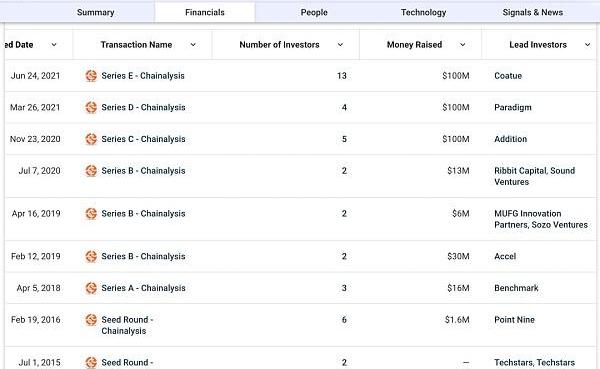This screenshot has height=369, width=600.
Task: Open Money Raised column dropdown arrow
Action: [x=463, y=45]
